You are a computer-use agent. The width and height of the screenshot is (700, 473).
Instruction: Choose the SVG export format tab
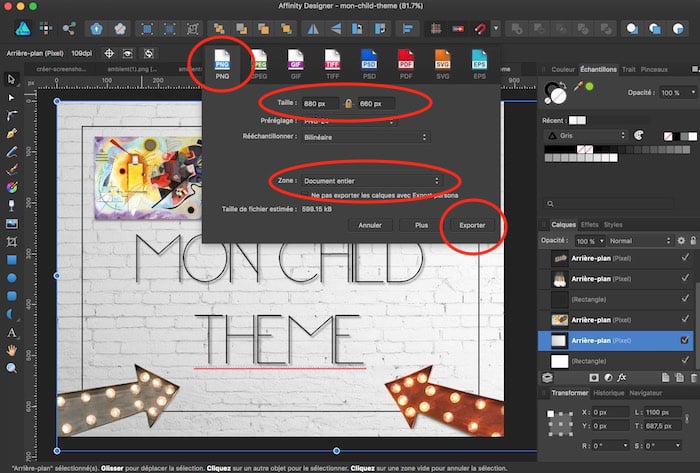[442, 64]
